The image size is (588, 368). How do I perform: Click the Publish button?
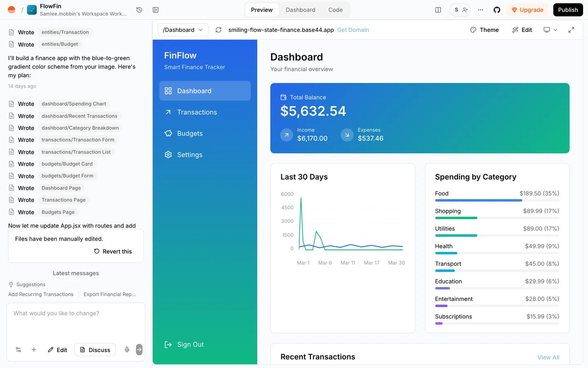(568, 10)
